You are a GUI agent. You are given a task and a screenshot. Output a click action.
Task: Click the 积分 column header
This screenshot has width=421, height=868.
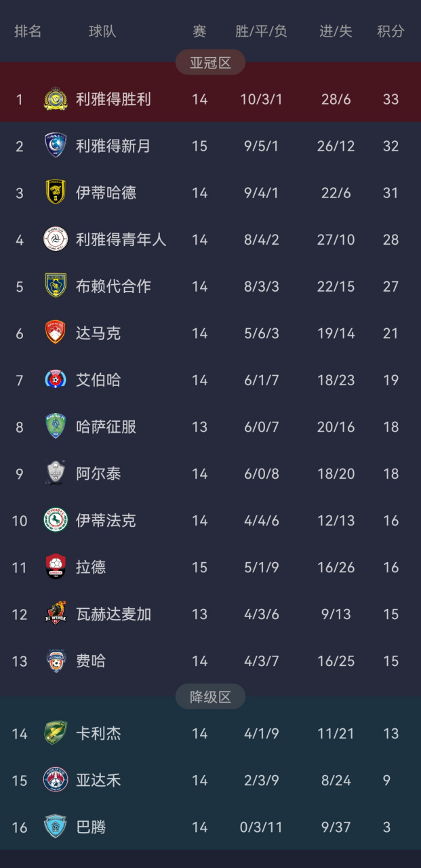(x=390, y=31)
